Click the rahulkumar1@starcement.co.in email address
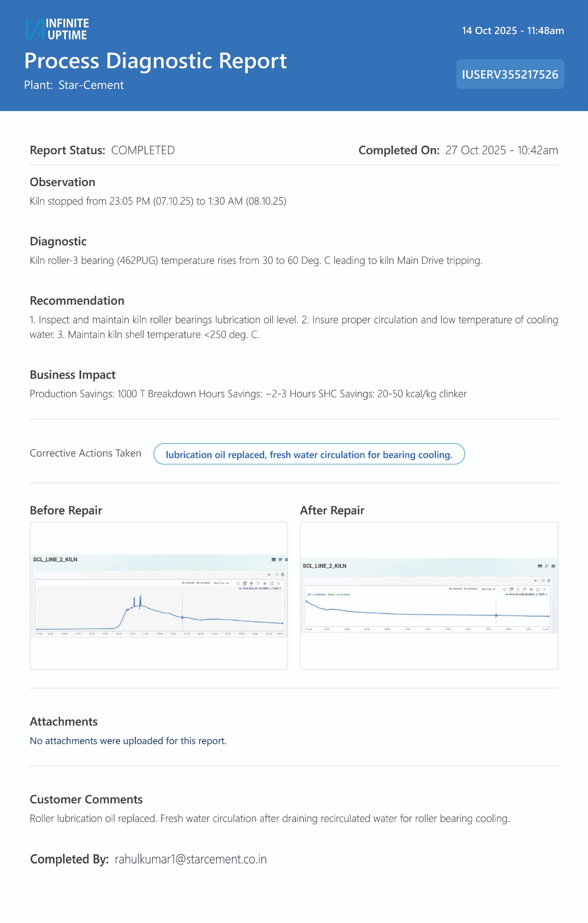The image size is (588, 923). (190, 860)
